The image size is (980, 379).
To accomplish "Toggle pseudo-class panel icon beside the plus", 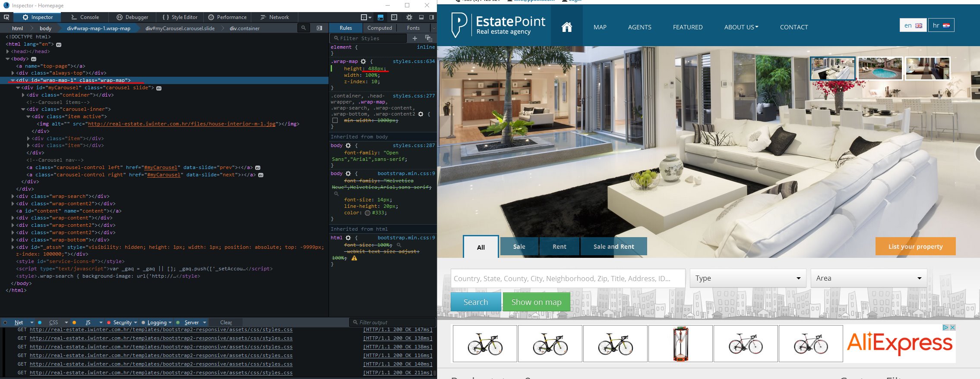I will point(428,38).
